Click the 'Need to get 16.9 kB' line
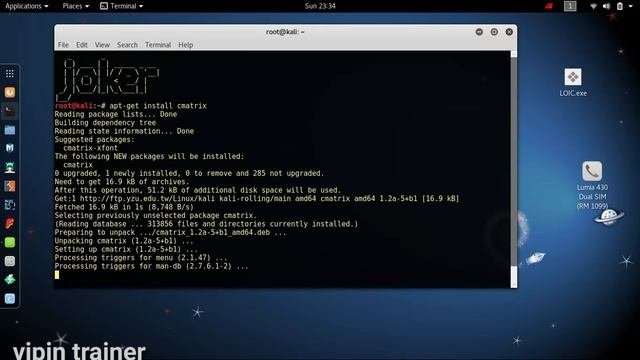Screen dimensions: 640x360 click(x=122, y=182)
